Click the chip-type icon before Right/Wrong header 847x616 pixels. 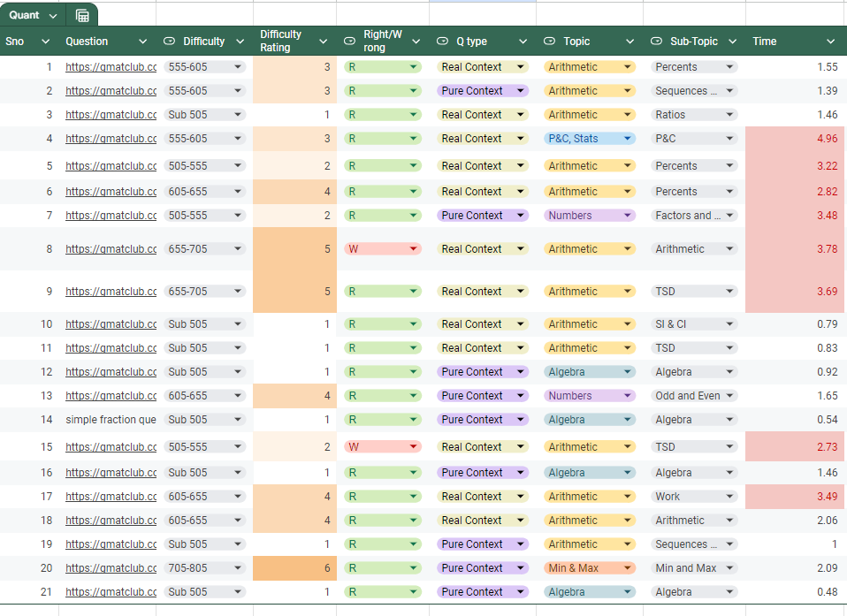point(349,42)
